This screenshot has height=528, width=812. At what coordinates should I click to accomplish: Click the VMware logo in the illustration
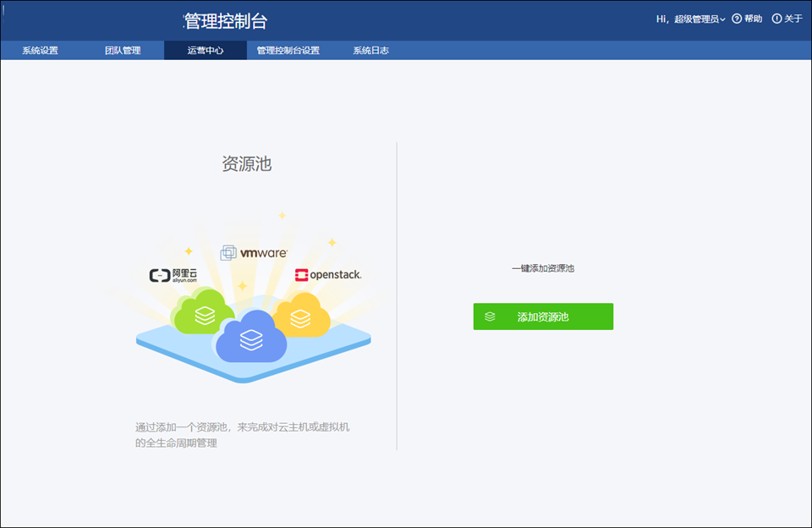[253, 251]
